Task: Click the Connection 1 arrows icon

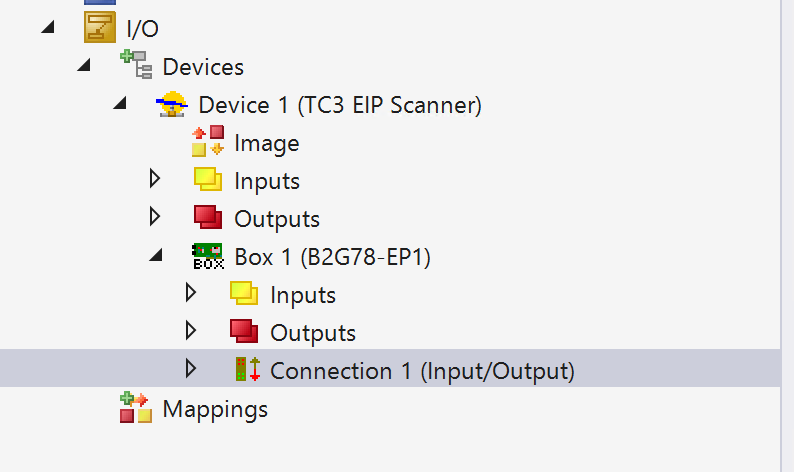Action: tap(246, 370)
